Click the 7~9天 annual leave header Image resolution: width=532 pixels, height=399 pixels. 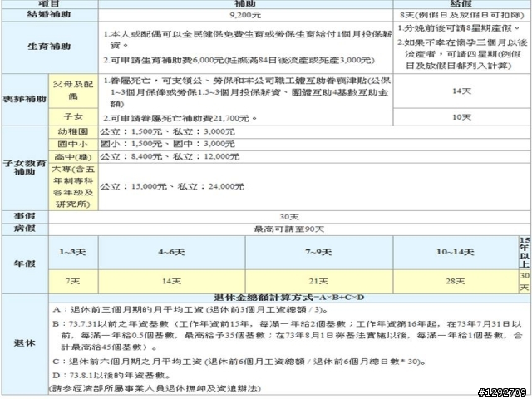point(319,253)
